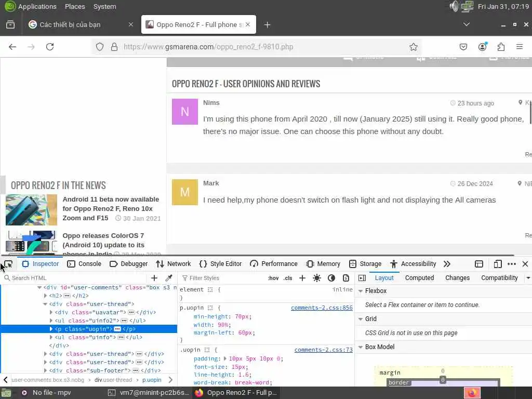Open Android 11 beta article thumbnail
532x399 pixels.
(31, 210)
